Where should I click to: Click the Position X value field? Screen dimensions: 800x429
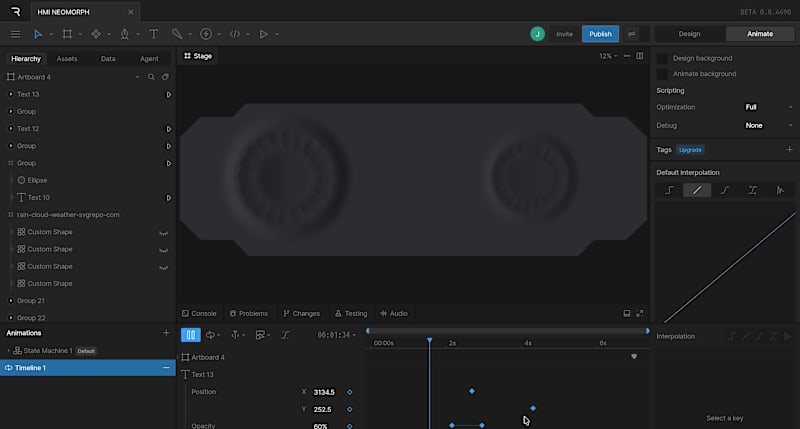click(324, 392)
